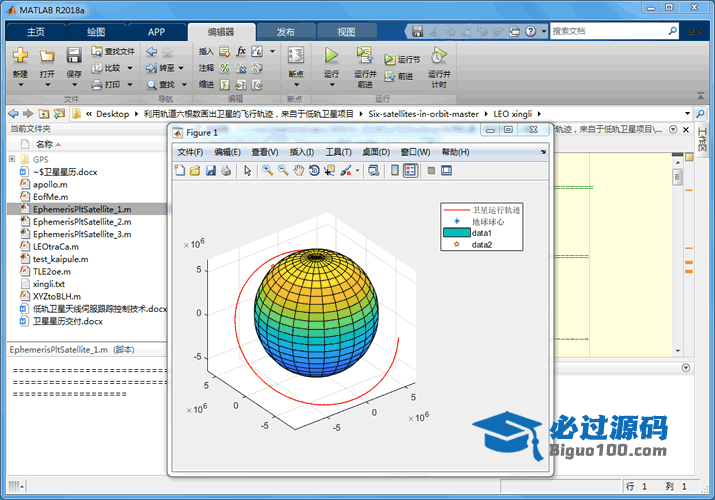
Task: Click the comment percent (%) icon
Action: pyautogui.click(x=225, y=68)
